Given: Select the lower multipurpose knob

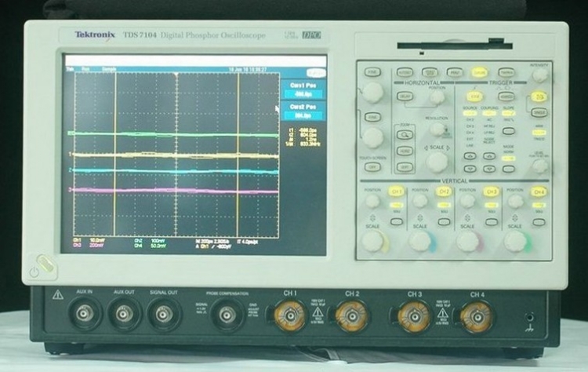Looking at the screenshot, I should click(x=373, y=137).
